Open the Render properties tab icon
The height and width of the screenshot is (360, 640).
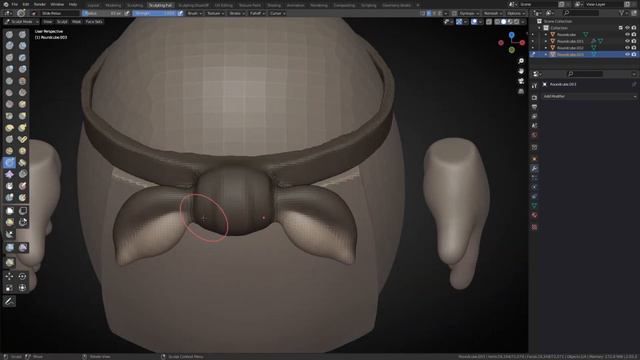click(534, 98)
